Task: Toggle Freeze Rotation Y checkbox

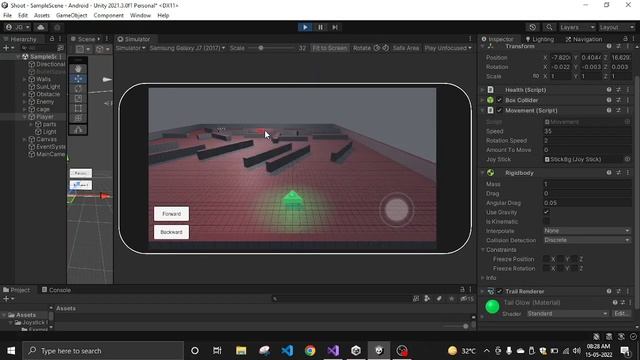Action: pyautogui.click(x=560, y=268)
